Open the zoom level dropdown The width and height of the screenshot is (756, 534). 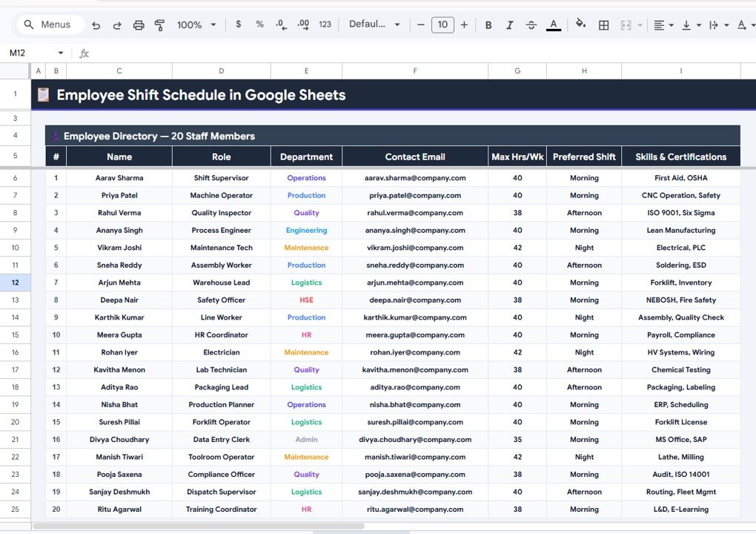[195, 24]
